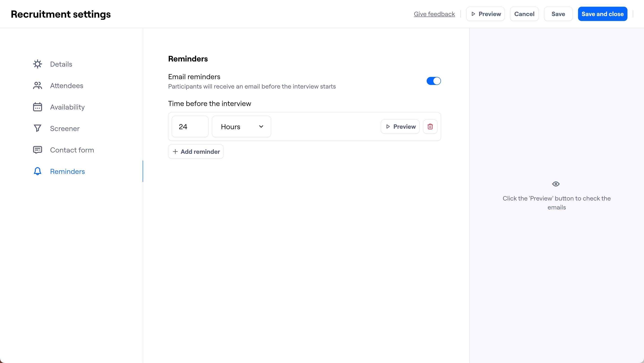The width and height of the screenshot is (644, 363).
Task: Open the Hours unit dropdown
Action: pos(241,127)
